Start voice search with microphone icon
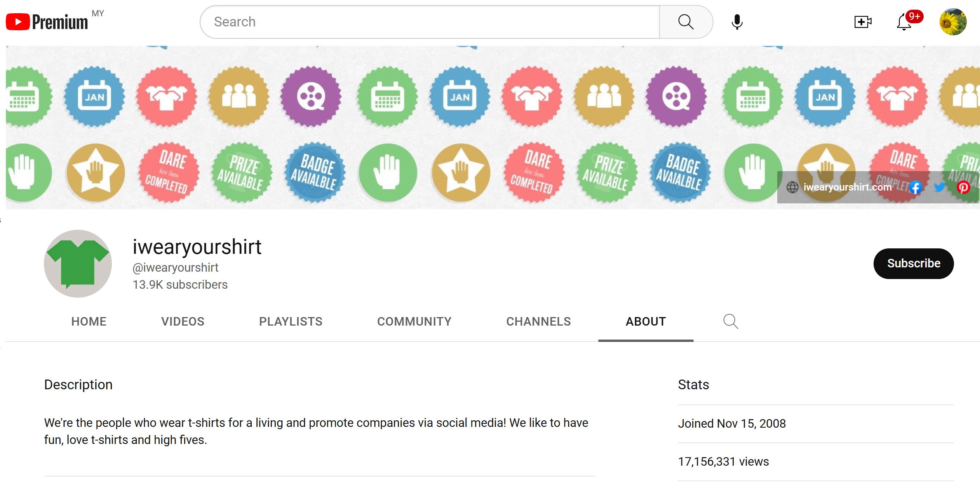The height and width of the screenshot is (482, 980). [x=737, y=22]
